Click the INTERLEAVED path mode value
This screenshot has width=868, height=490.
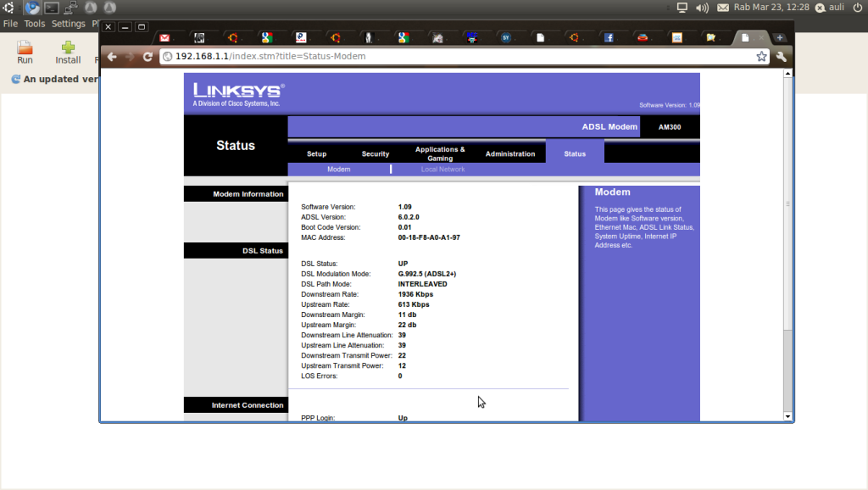[x=422, y=284]
